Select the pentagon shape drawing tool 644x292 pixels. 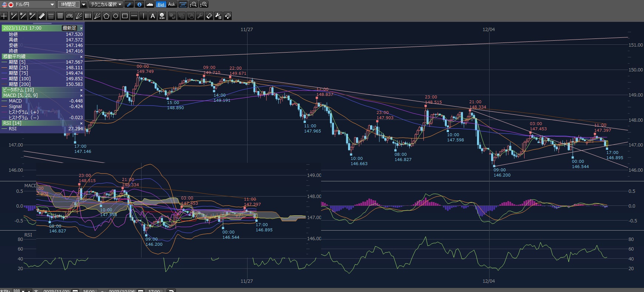106,16
